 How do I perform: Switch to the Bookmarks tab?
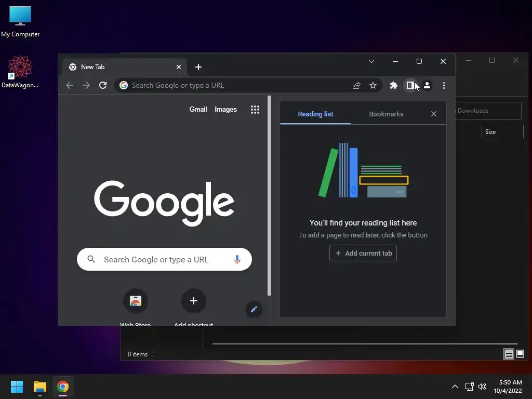386,114
